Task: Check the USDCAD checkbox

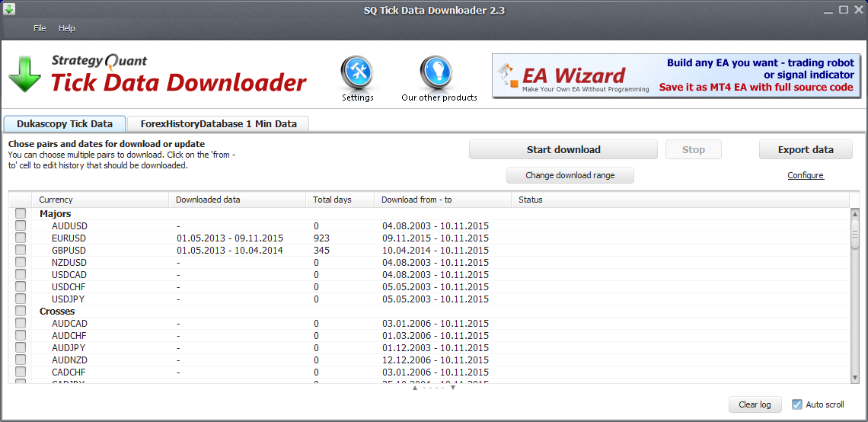Action: click(21, 275)
